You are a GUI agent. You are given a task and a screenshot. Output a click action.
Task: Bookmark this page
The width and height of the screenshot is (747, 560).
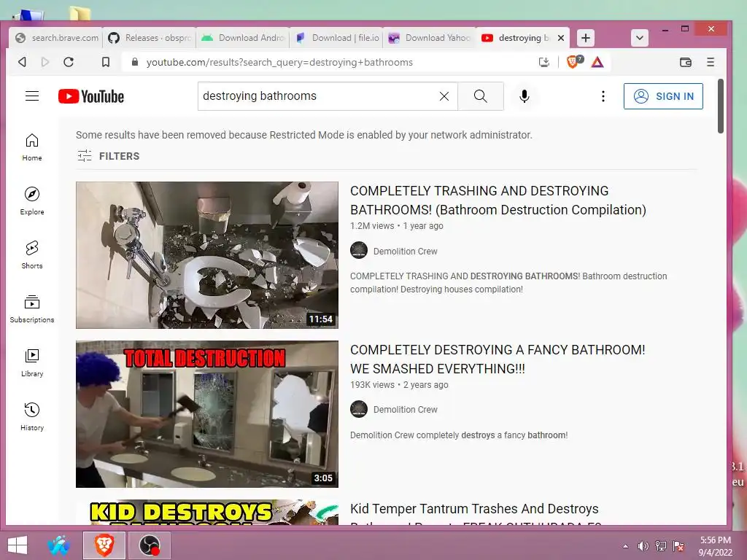(x=106, y=62)
